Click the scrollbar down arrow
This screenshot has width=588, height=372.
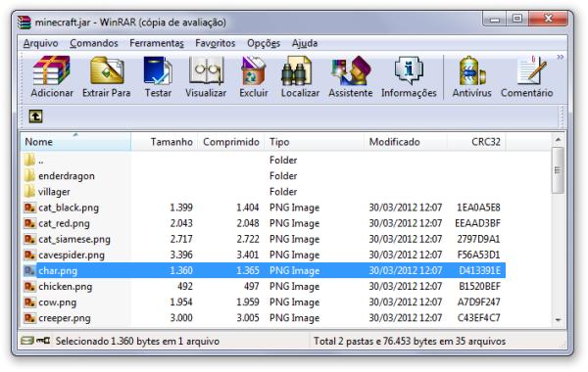558,319
